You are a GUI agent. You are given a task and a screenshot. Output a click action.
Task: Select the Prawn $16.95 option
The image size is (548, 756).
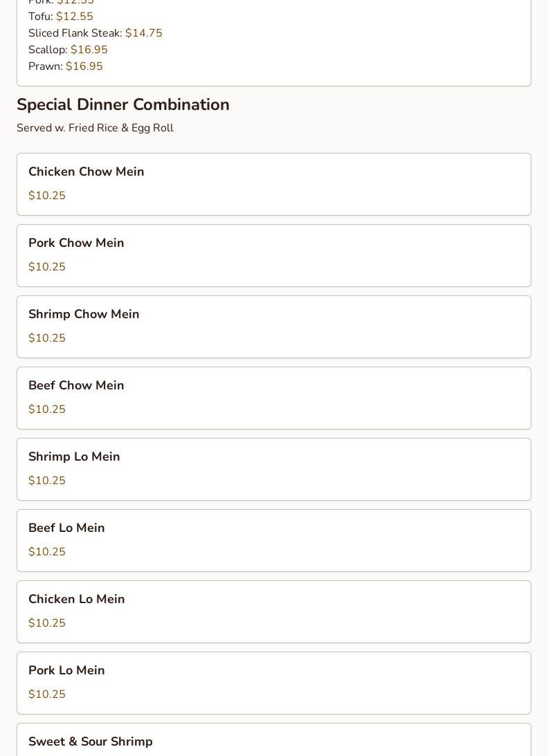click(66, 66)
